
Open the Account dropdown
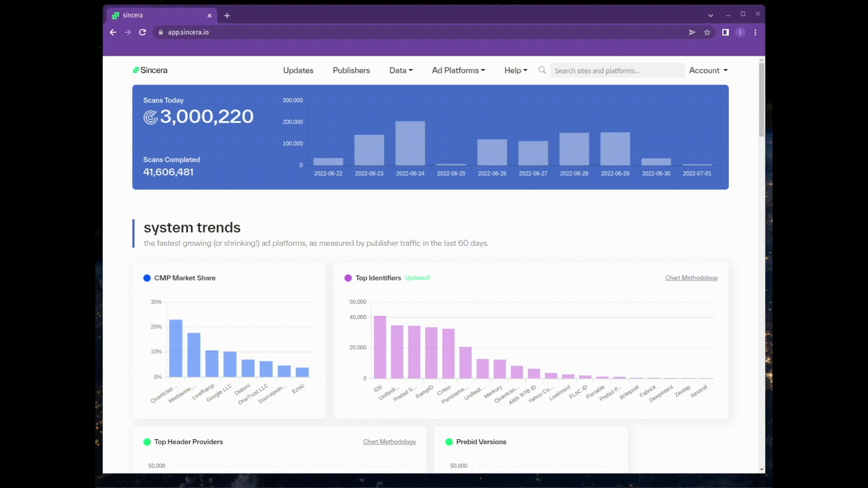click(x=708, y=70)
